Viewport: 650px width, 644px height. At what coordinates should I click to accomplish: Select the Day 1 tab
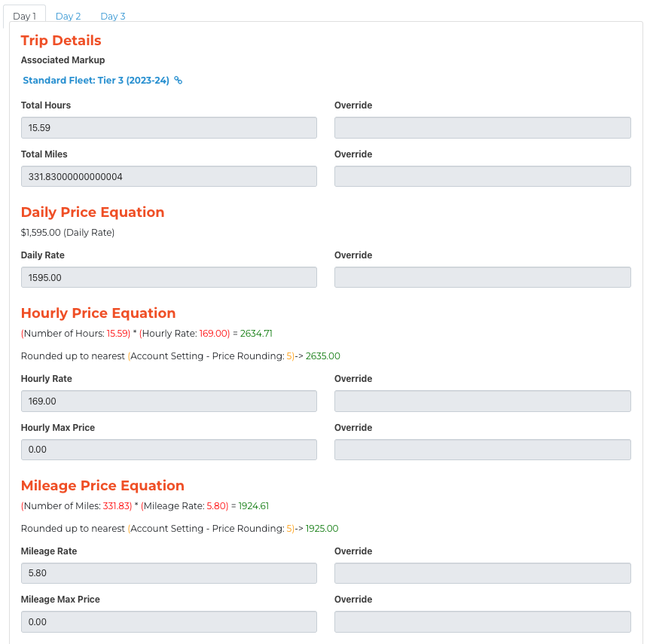click(24, 16)
